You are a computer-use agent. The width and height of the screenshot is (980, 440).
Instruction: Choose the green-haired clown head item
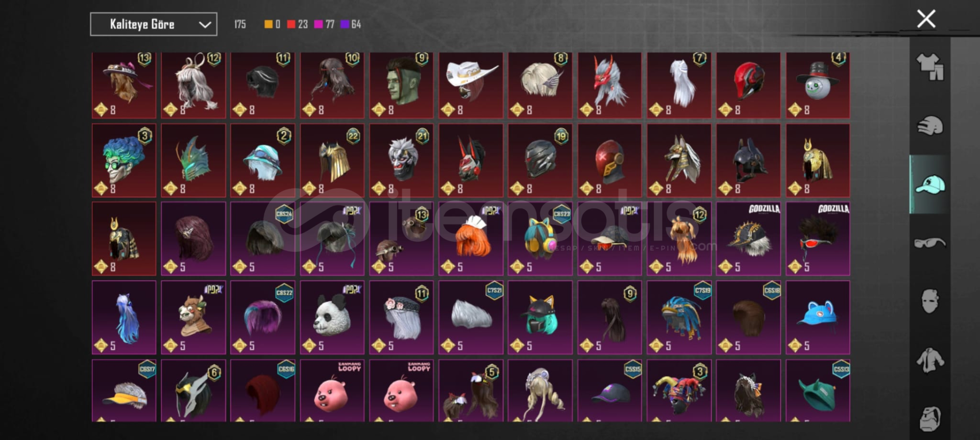[x=124, y=160]
